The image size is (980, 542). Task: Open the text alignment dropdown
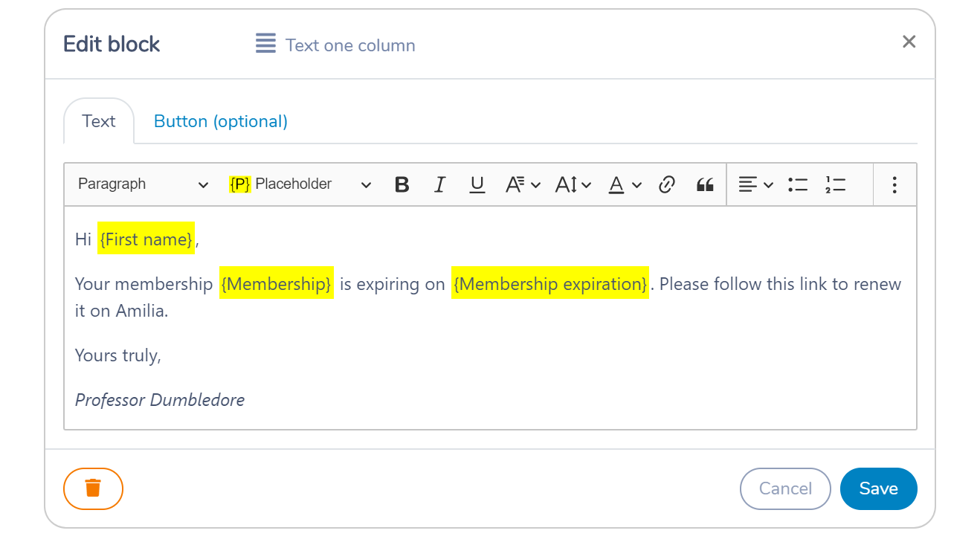[755, 184]
